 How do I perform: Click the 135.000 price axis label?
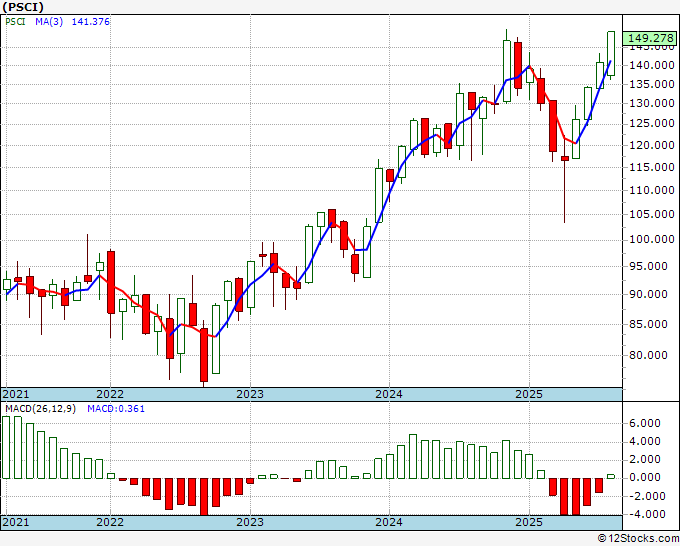pyautogui.click(x=651, y=84)
